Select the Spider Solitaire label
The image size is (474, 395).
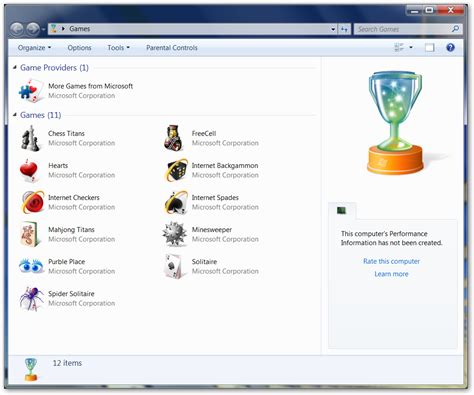pos(71,294)
